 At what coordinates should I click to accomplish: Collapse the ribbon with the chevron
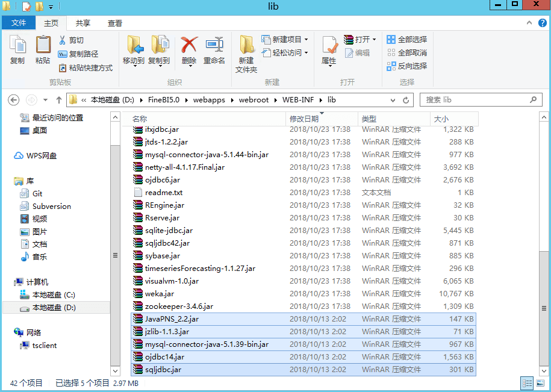click(529, 23)
